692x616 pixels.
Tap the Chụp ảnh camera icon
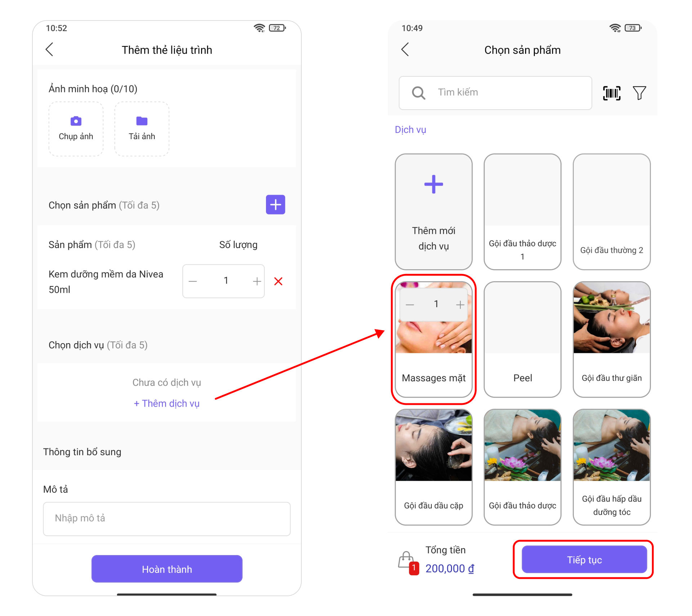tap(76, 121)
